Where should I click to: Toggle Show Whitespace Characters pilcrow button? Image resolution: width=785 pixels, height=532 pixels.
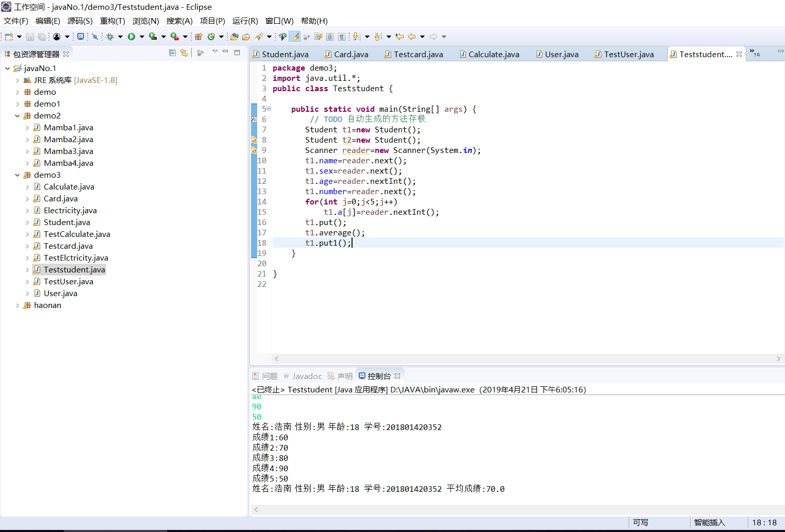tap(341, 37)
